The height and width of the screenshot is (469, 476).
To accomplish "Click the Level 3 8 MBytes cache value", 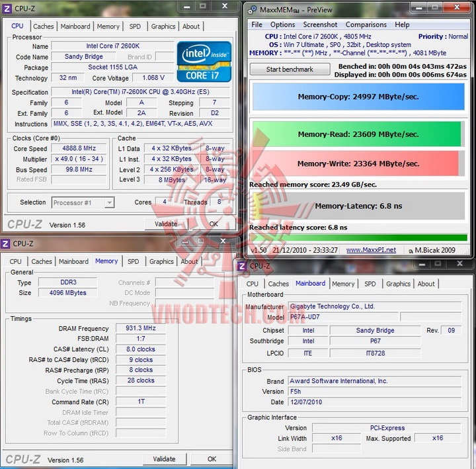I will click(172, 180).
